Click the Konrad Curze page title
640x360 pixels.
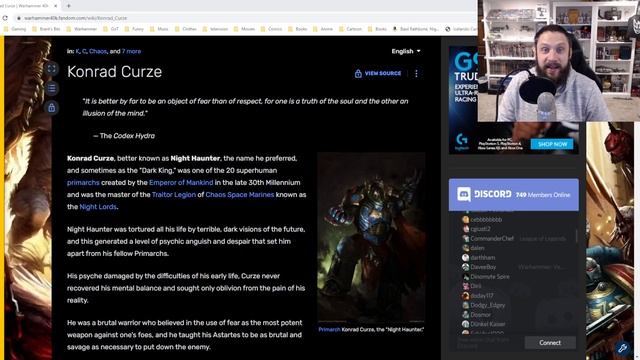tap(115, 72)
